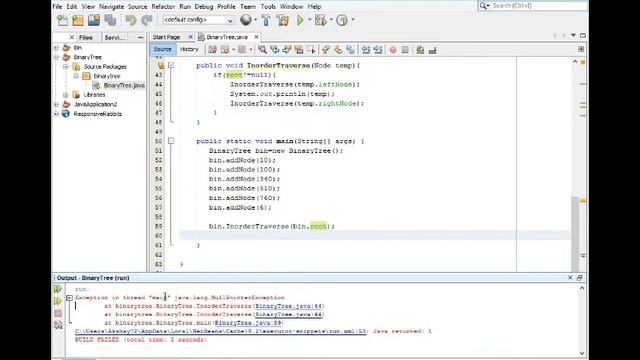The width and height of the screenshot is (640, 360).
Task: Switch to the Start Page tab
Action: click(167, 37)
